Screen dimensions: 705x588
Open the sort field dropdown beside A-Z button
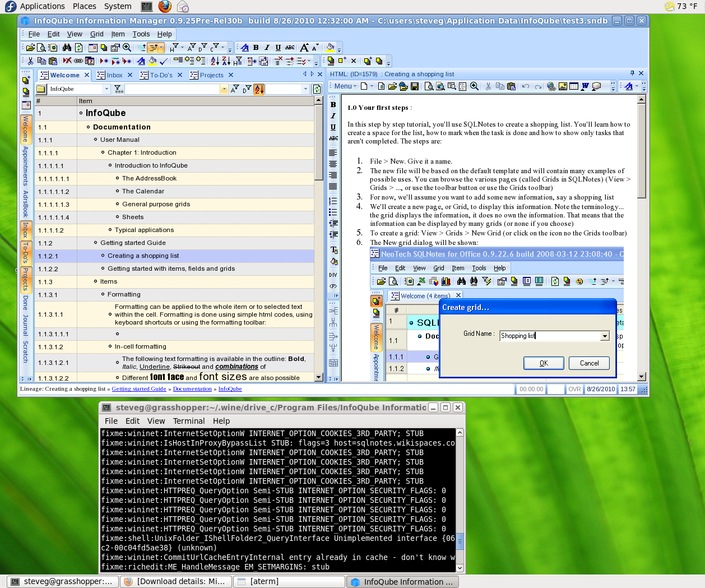pyautogui.click(x=305, y=89)
